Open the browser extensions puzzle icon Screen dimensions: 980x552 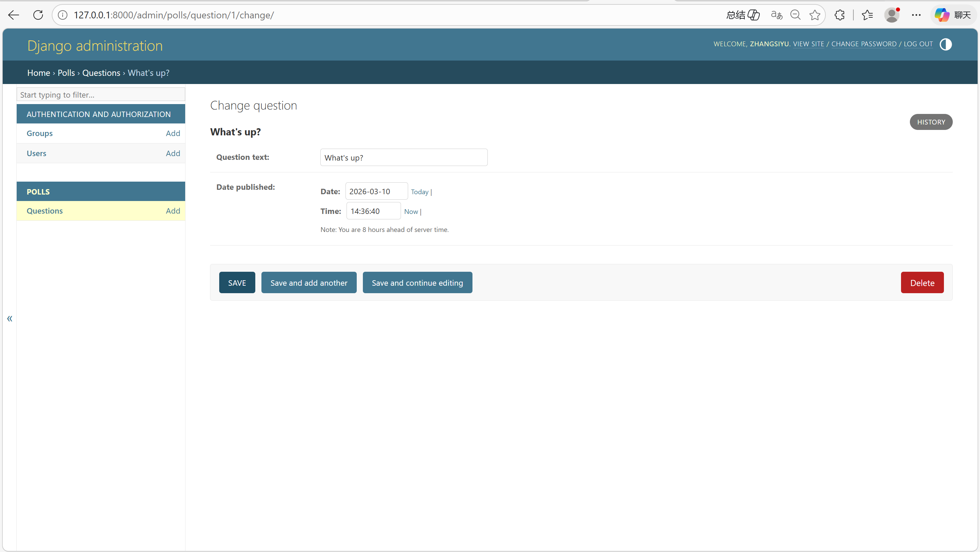click(x=839, y=15)
